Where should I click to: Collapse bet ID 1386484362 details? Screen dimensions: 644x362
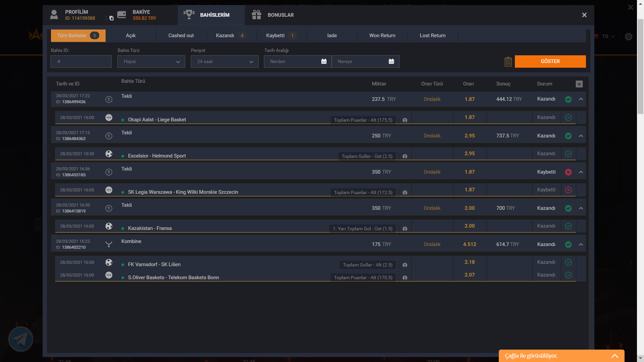(x=581, y=136)
